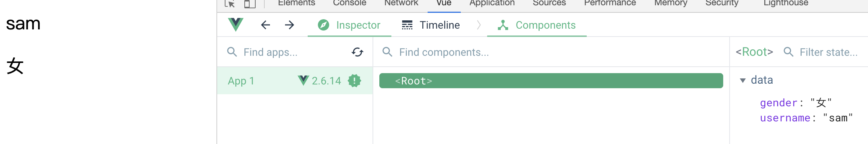Click the Filter state search icon
This screenshot has width=868, height=144.
pyautogui.click(x=788, y=52)
